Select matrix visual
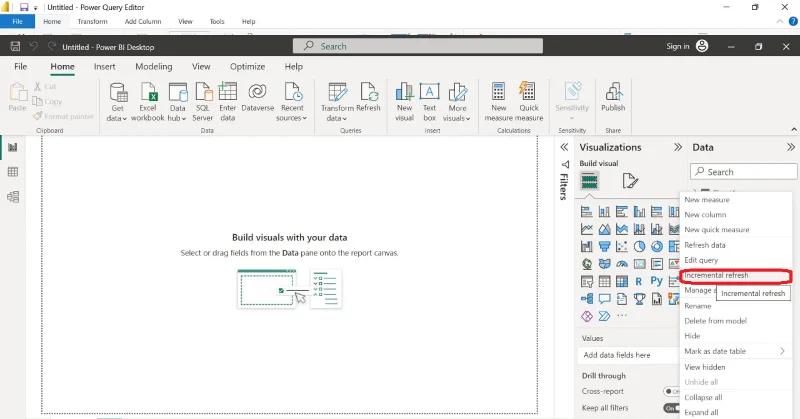Viewport: 800px width, 419px height. [621, 281]
